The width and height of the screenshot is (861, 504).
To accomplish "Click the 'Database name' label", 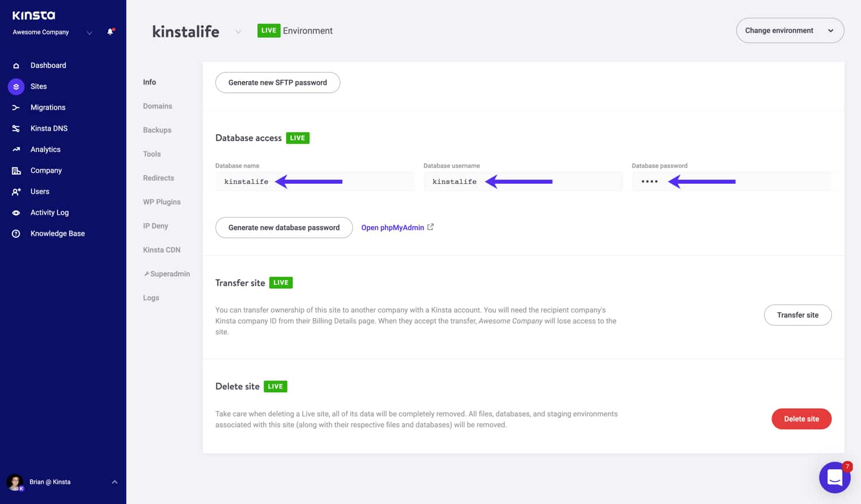I will coord(237,166).
